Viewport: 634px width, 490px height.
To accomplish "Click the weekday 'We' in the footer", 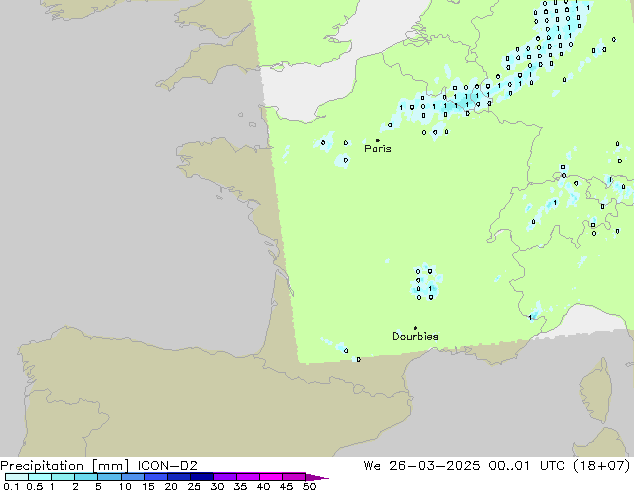I will point(372,466).
